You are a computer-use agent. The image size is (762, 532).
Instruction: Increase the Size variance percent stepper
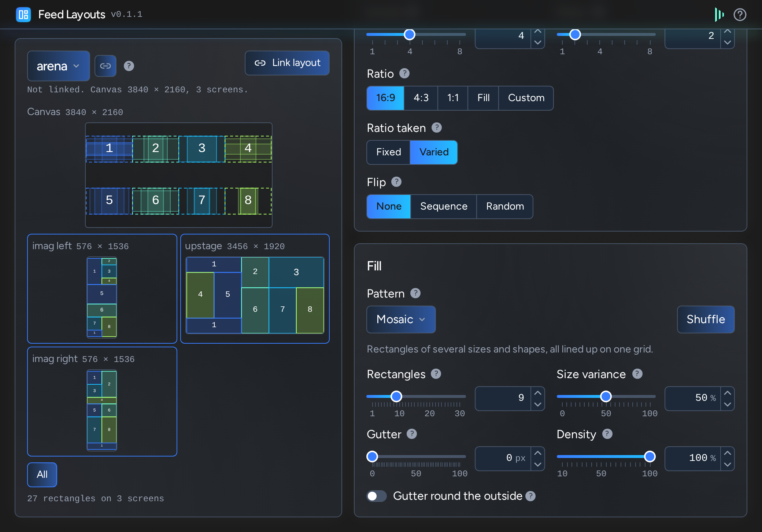tap(728, 393)
